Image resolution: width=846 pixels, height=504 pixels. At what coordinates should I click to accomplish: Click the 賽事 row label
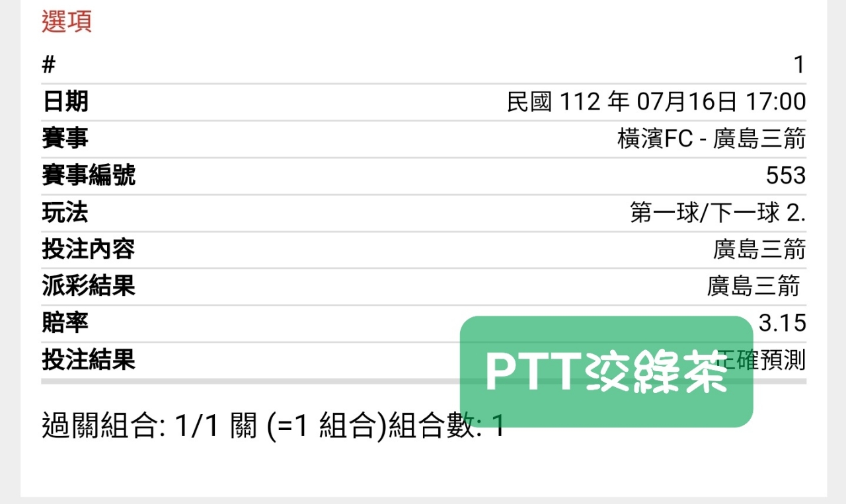65,139
